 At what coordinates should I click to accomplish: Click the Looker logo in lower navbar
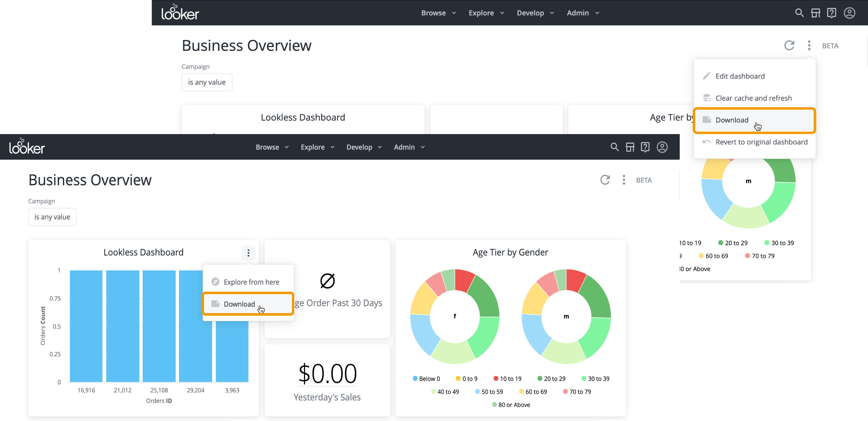pyautogui.click(x=27, y=146)
